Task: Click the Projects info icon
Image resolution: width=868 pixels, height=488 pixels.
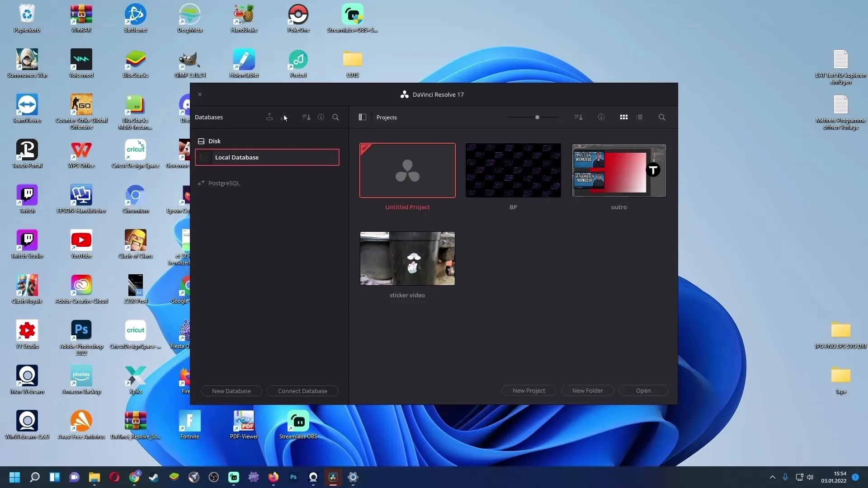Action: (601, 117)
